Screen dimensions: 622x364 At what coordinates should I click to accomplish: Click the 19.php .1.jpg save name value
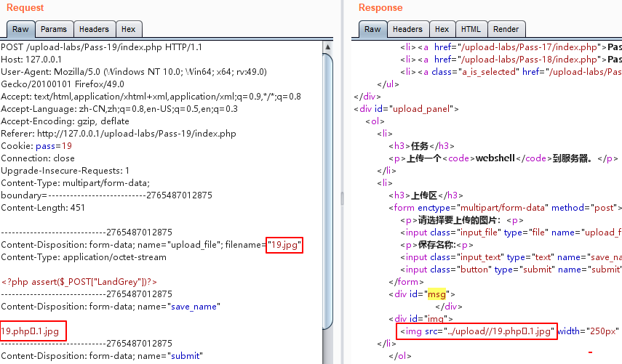point(30,331)
